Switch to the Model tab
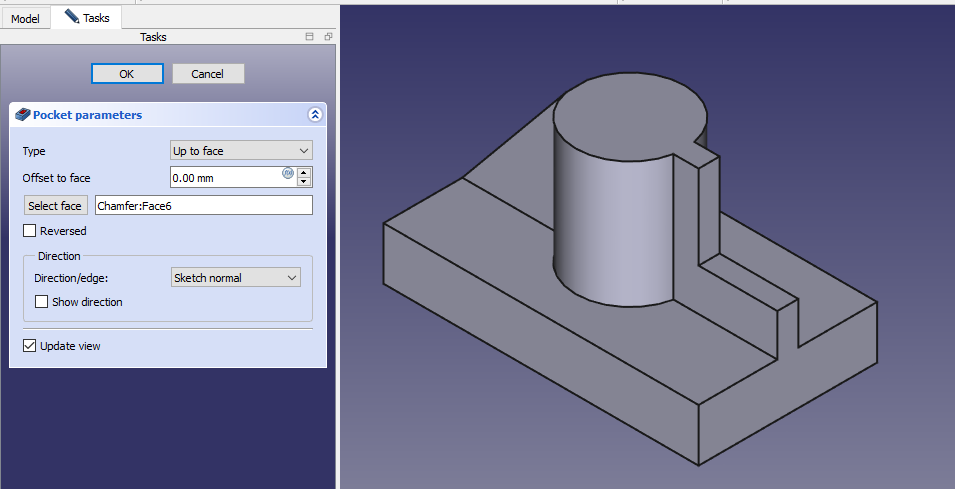Image resolution: width=955 pixels, height=489 pixels. 25,18
